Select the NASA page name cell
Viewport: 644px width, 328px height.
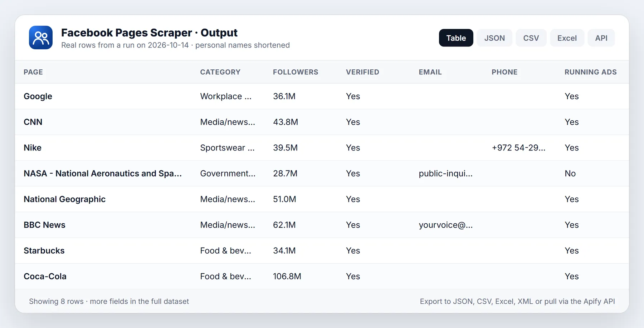103,174
